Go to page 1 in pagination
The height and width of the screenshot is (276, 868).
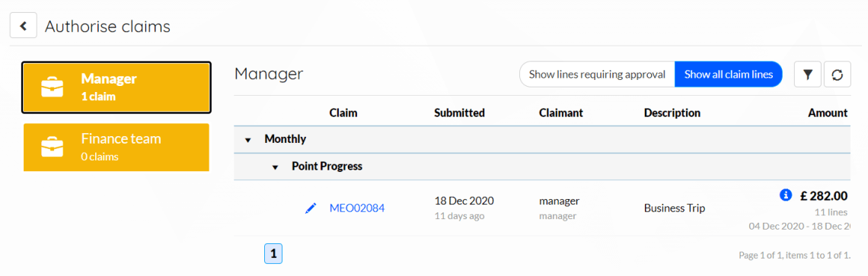pyautogui.click(x=273, y=255)
